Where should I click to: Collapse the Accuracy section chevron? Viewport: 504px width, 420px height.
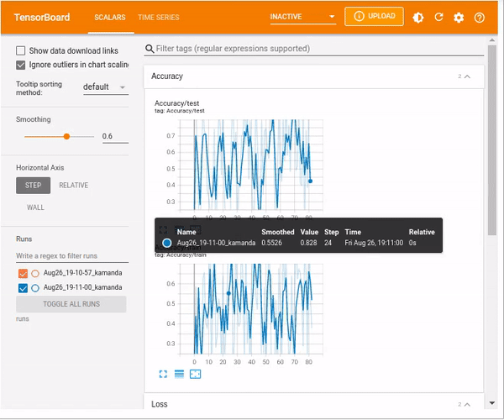coord(467,76)
